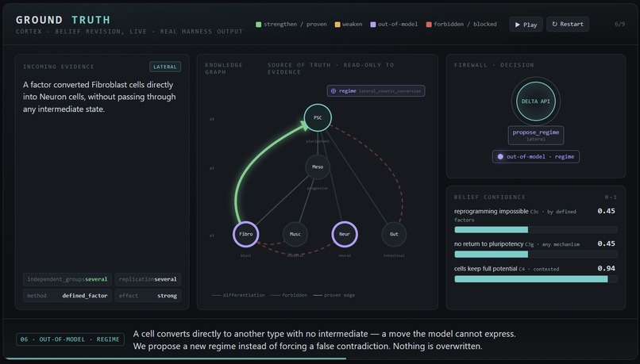Screen dimensions: 640x364
Task: Click the reprogramming impossible confidence bar
Action: [x=535, y=230]
